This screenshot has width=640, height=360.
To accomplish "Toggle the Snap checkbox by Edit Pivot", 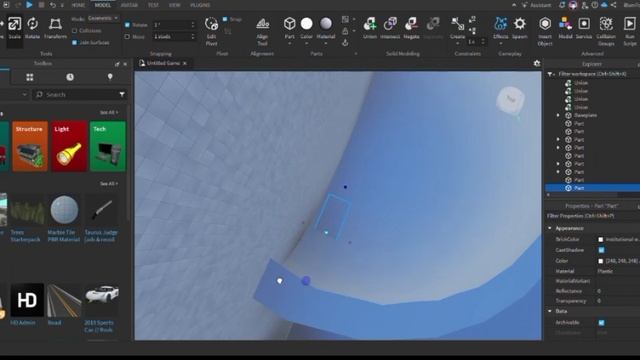I will pyautogui.click(x=225, y=19).
